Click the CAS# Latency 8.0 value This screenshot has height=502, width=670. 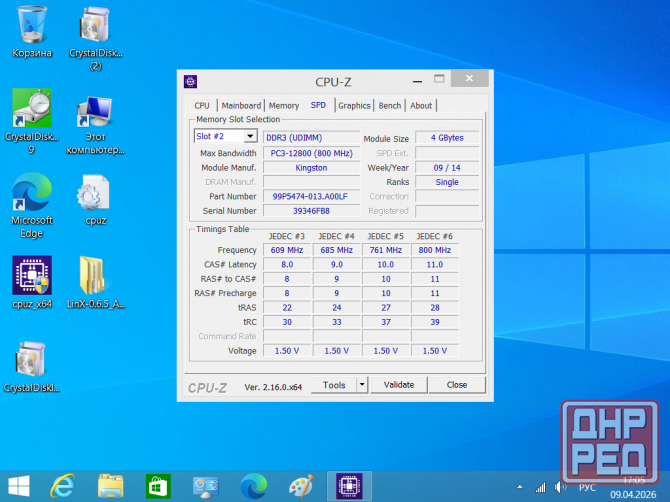(x=287, y=264)
